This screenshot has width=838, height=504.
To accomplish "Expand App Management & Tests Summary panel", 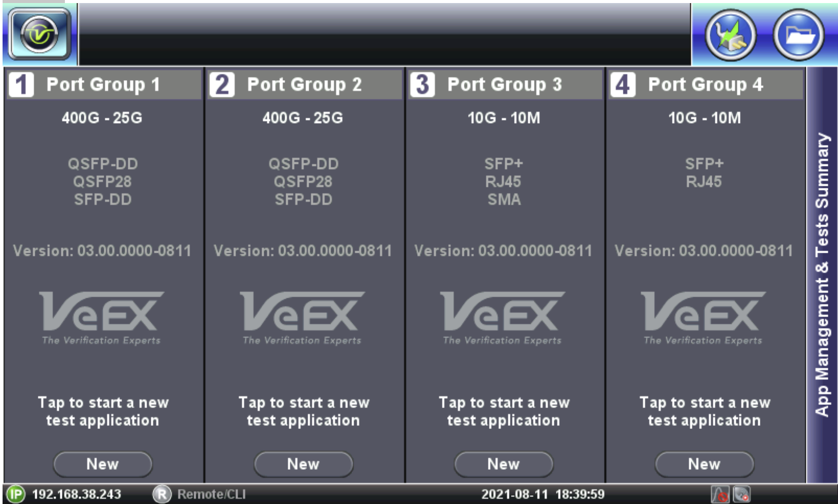I will click(822, 275).
